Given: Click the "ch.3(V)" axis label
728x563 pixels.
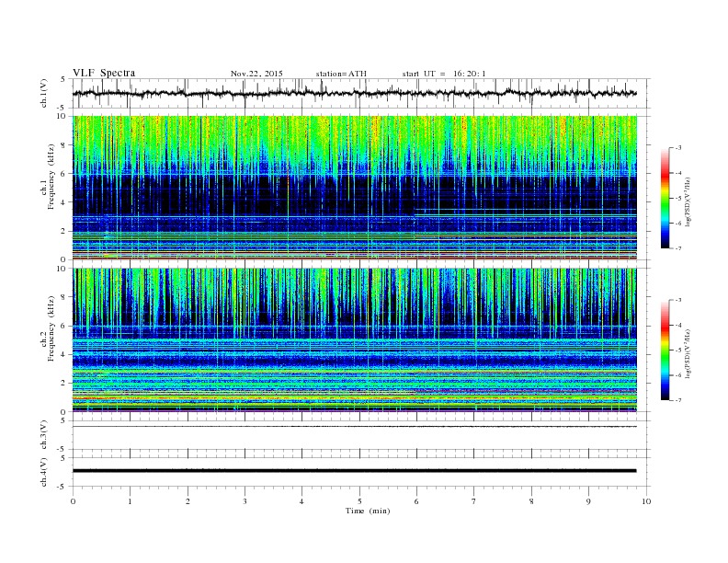Looking at the screenshot, I should click(x=44, y=435).
